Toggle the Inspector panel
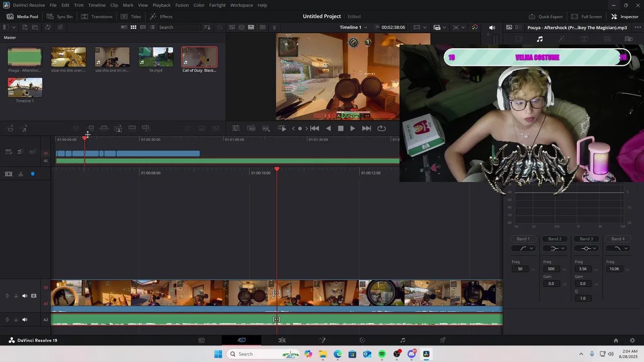Image resolution: width=644 pixels, height=362 pixels. pos(624,17)
